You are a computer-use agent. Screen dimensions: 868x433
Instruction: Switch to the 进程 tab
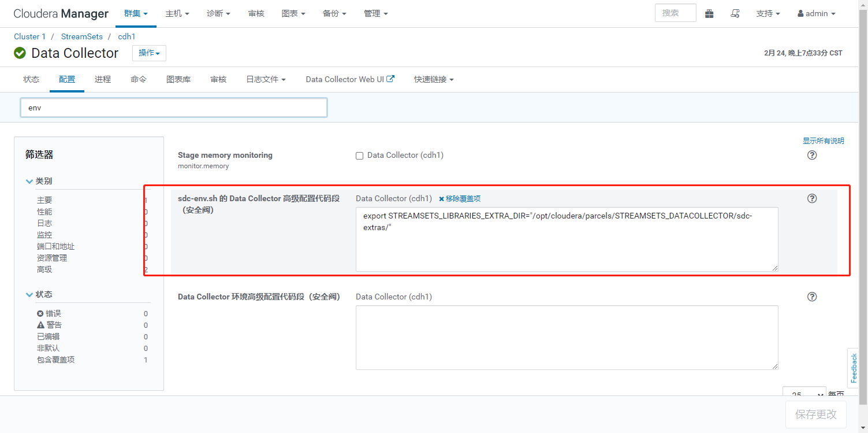pyautogui.click(x=103, y=79)
